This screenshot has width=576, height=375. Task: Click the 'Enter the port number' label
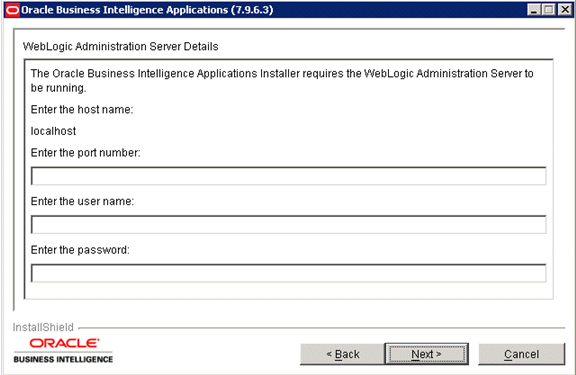coord(86,153)
